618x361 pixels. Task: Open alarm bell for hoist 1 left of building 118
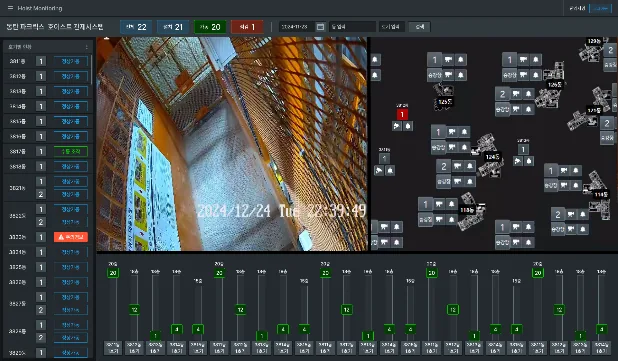click(451, 204)
